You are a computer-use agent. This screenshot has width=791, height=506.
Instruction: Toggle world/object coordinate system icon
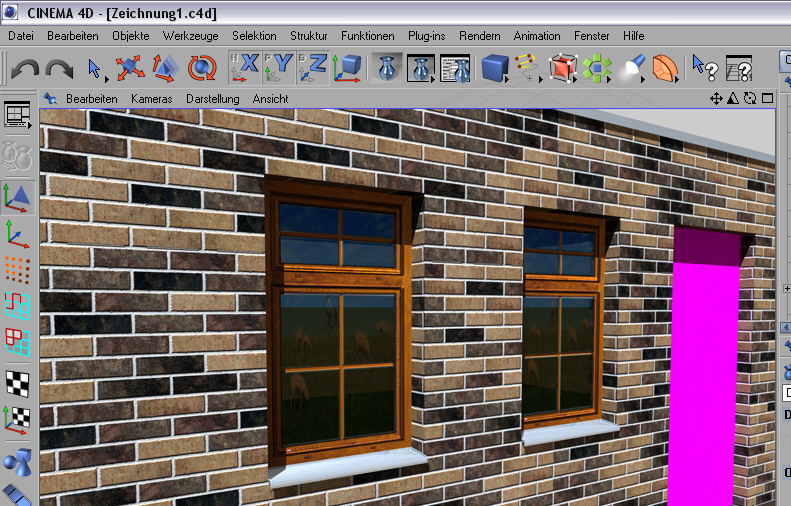348,68
